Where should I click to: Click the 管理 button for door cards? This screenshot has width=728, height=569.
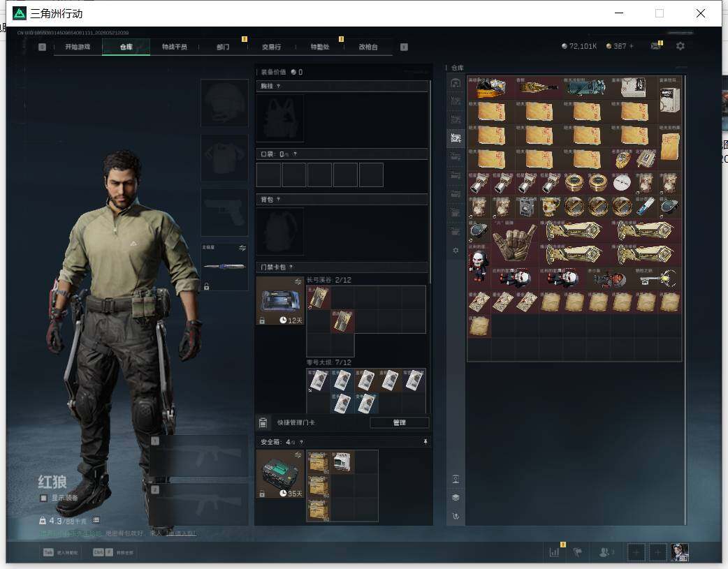[x=400, y=422]
